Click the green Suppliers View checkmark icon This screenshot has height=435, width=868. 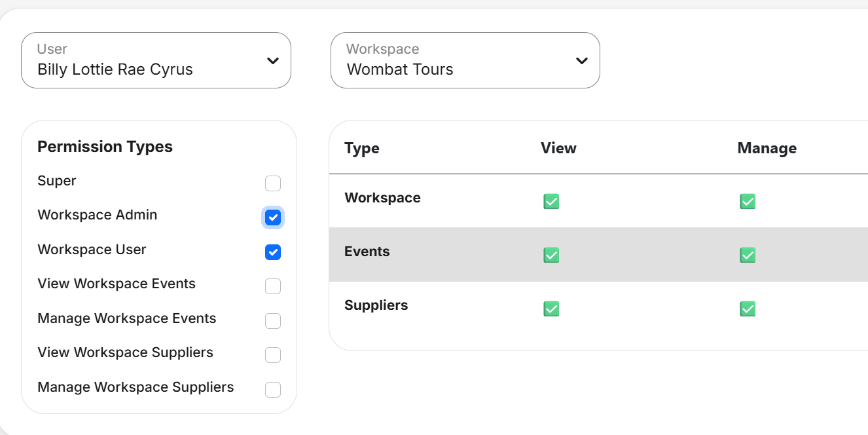pos(551,309)
